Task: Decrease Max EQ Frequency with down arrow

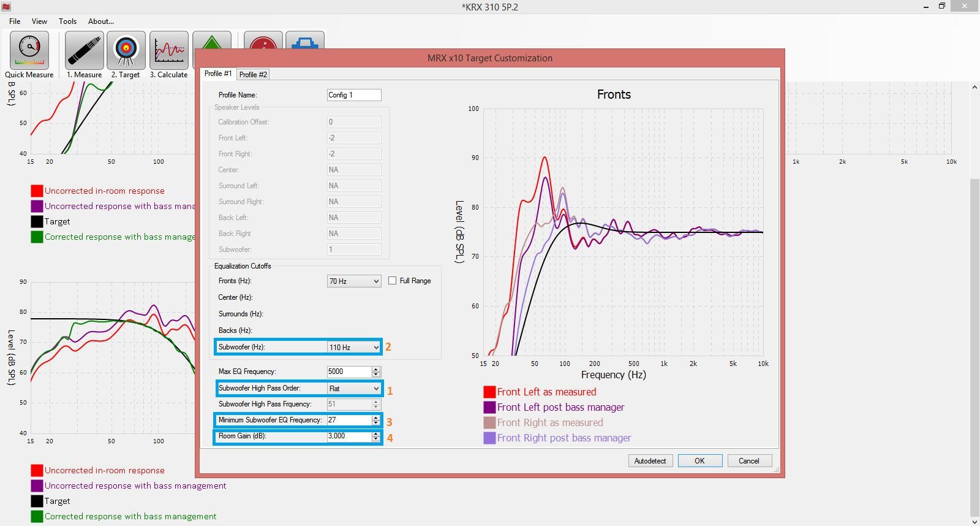Action: tap(376, 374)
